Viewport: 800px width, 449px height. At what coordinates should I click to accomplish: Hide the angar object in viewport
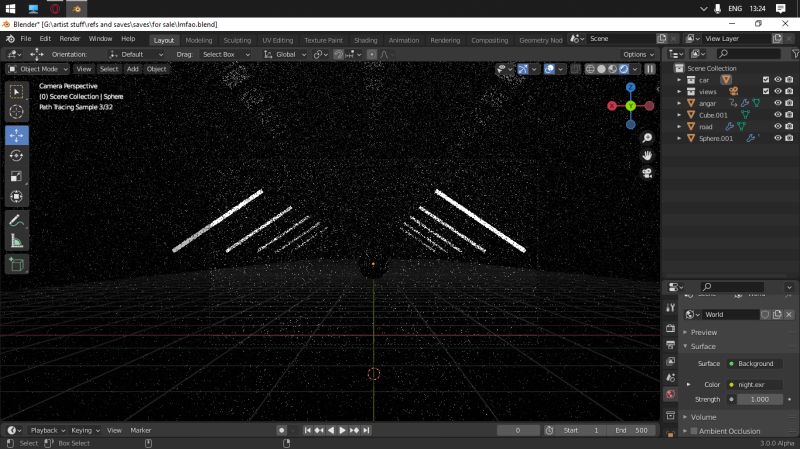click(778, 103)
